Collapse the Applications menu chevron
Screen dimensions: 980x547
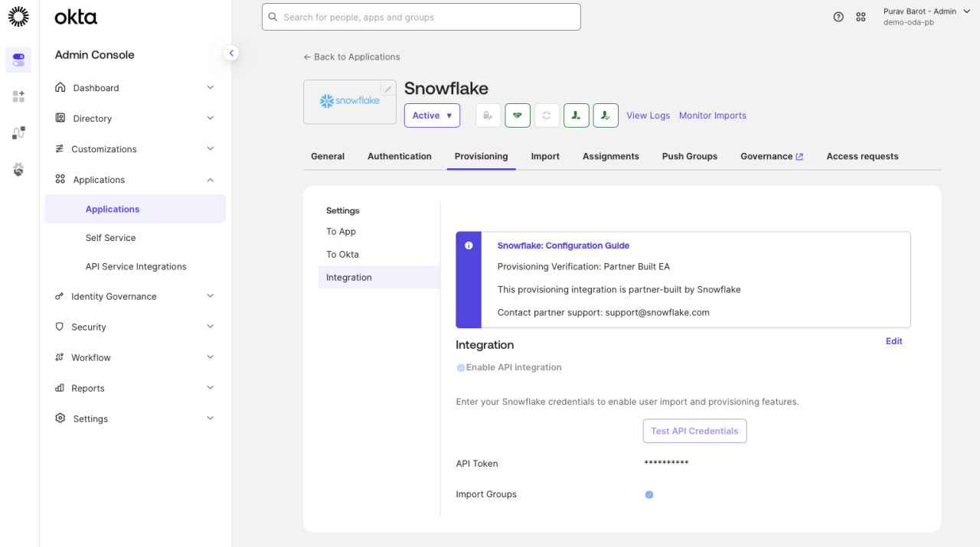(211, 179)
